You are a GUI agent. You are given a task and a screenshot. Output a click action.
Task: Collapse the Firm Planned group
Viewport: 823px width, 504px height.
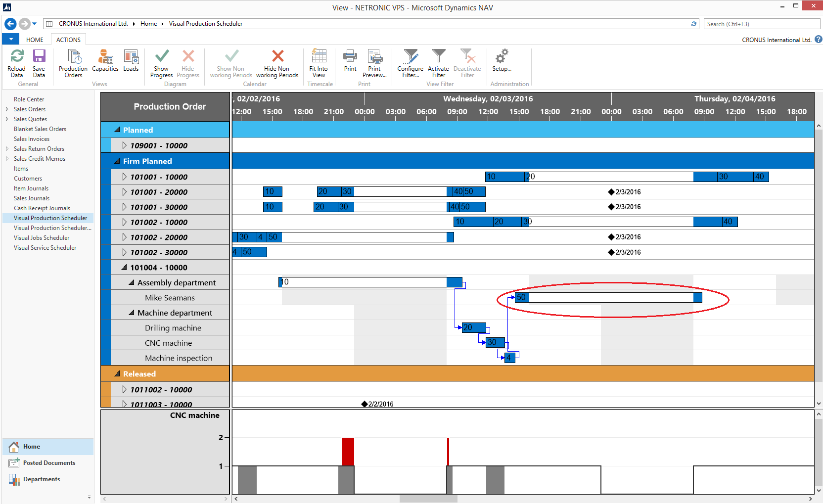(x=117, y=161)
